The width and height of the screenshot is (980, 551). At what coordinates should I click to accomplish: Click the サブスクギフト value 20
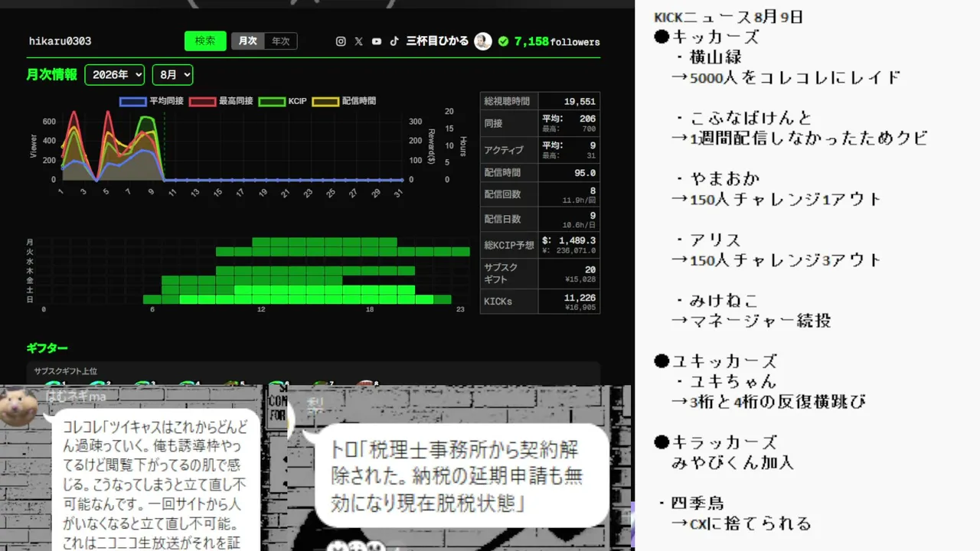[590, 269]
